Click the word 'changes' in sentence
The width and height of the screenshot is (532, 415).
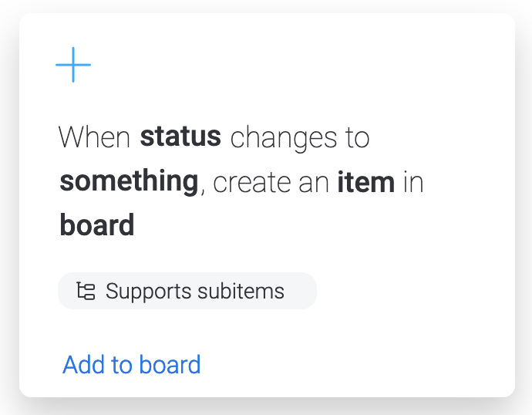pyautogui.click(x=284, y=138)
